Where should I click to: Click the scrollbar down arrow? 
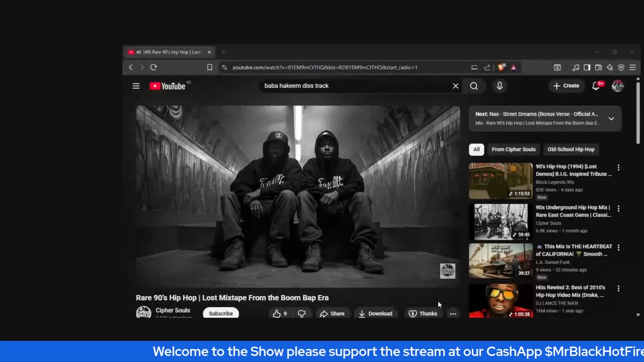[638, 315]
